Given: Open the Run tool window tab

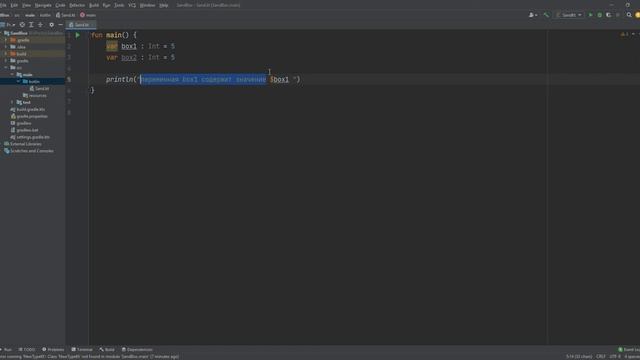Looking at the screenshot, I should [7, 349].
